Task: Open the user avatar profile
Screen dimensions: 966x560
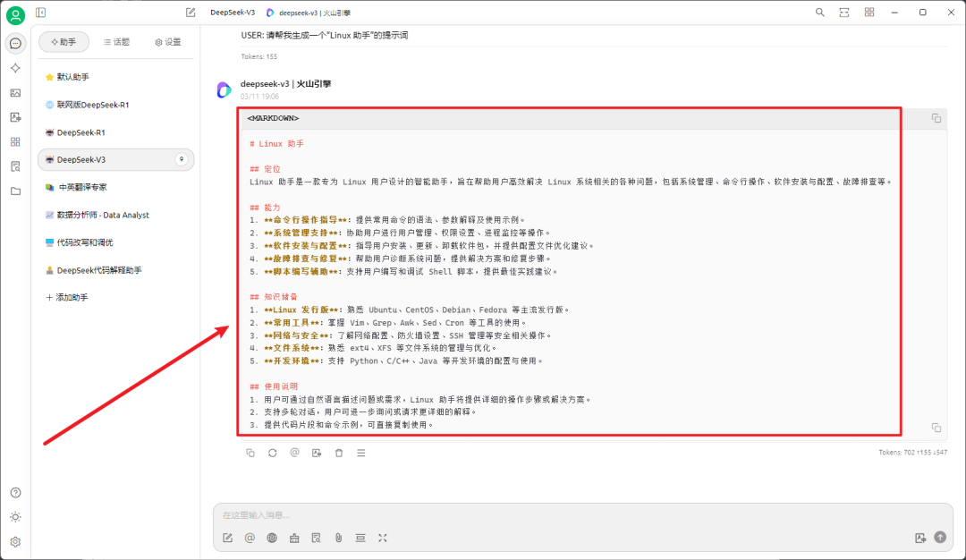Action: [15, 15]
